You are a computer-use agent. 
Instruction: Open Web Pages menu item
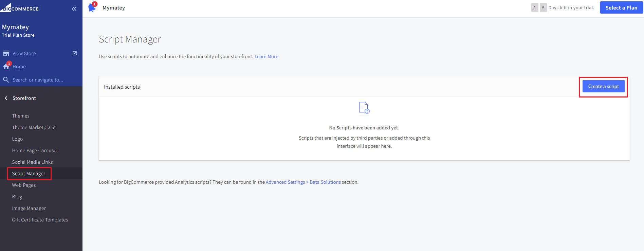coord(24,185)
